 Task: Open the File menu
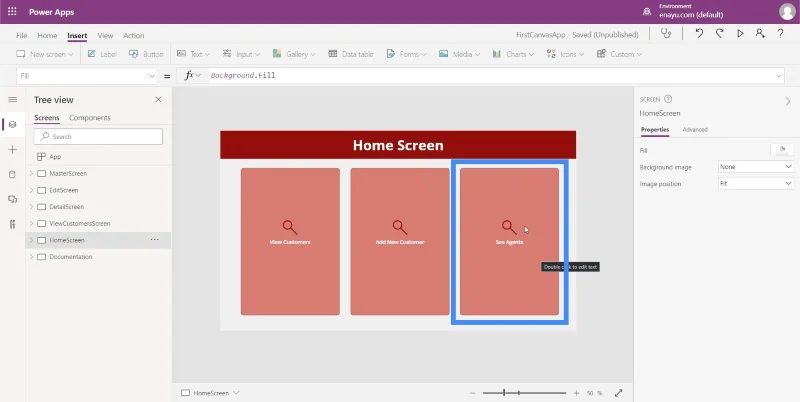[21, 36]
